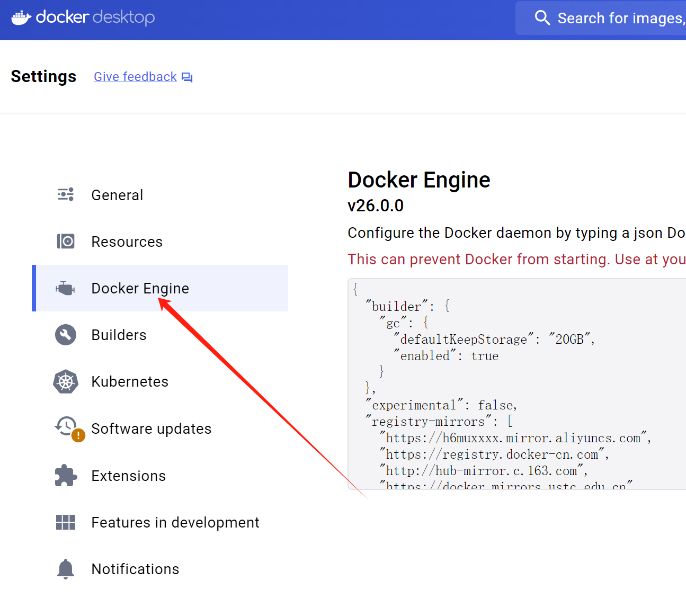
Task: Go to the Builders settings
Action: click(160, 335)
